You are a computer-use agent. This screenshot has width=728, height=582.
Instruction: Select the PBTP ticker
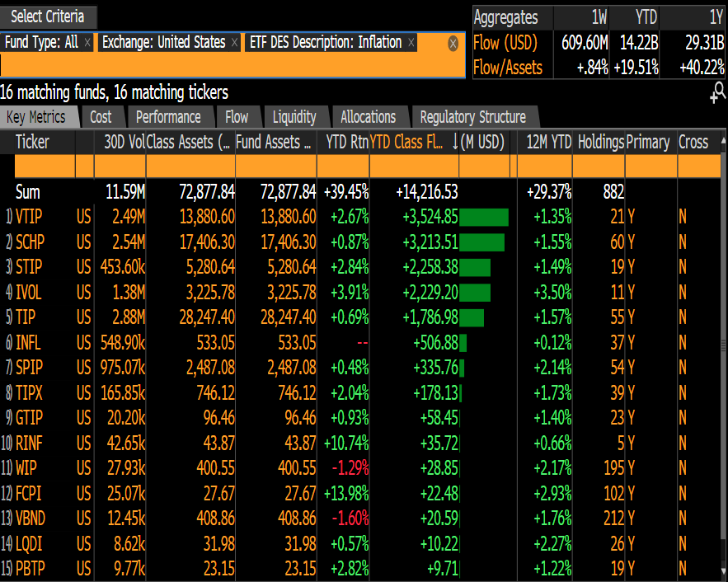(x=31, y=569)
